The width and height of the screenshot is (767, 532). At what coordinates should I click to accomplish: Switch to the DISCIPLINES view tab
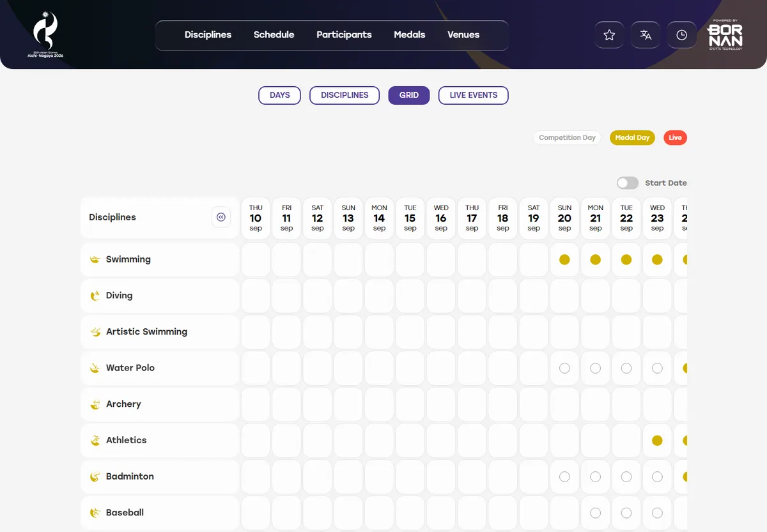pyautogui.click(x=345, y=95)
